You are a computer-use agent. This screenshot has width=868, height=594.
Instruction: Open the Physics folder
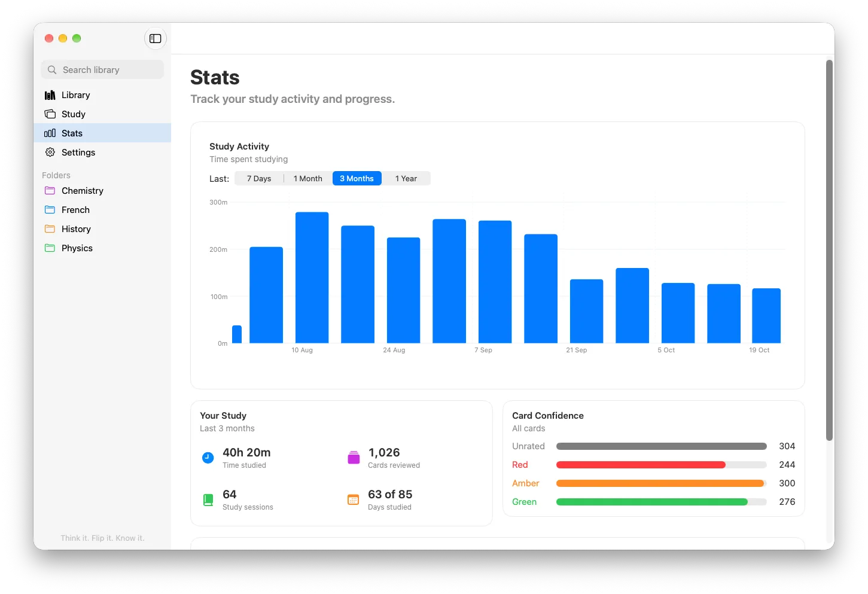pyautogui.click(x=102, y=248)
